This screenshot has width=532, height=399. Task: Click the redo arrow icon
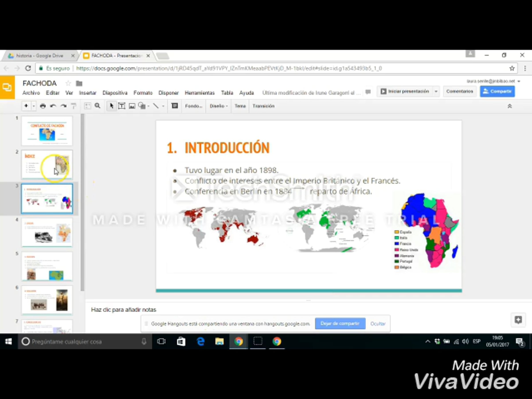[63, 106]
